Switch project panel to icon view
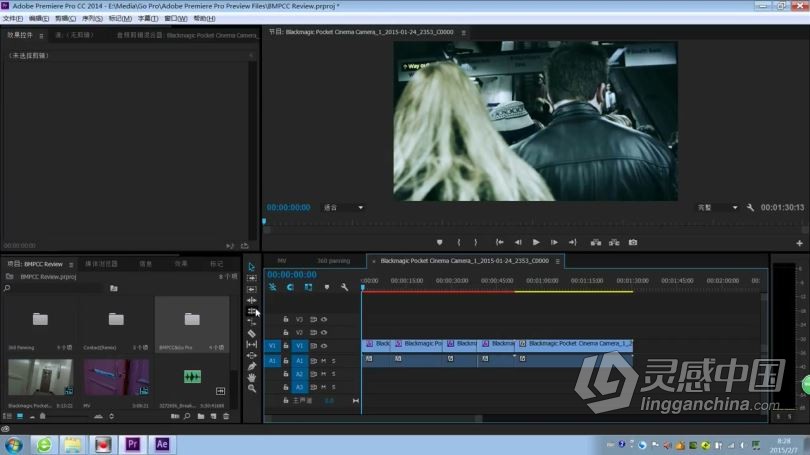Screen dimensions: 810x455 [x=20, y=416]
